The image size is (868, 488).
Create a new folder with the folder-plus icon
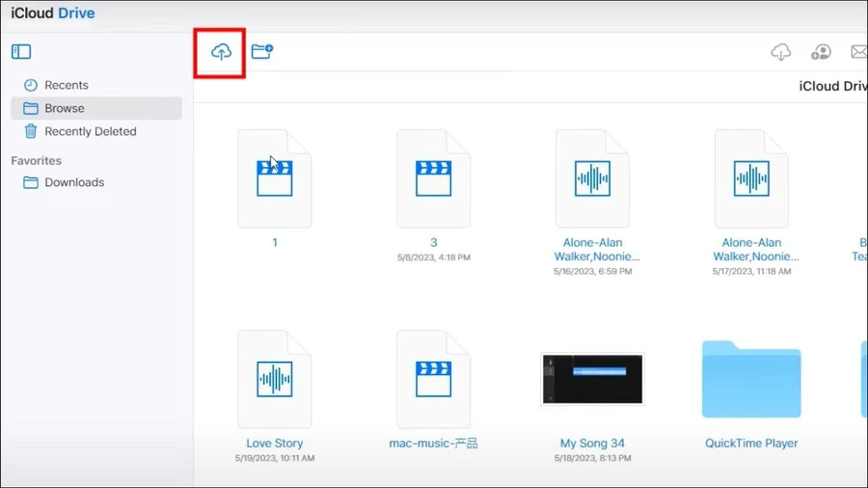click(x=262, y=51)
